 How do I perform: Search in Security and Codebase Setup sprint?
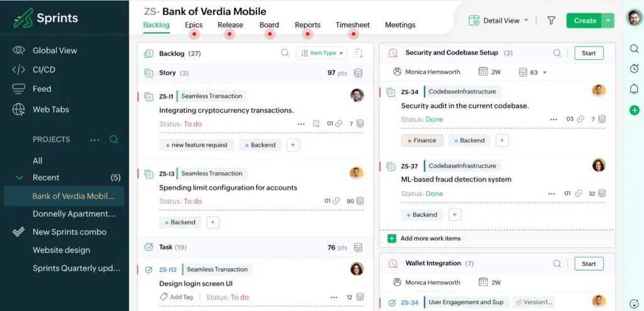click(557, 53)
